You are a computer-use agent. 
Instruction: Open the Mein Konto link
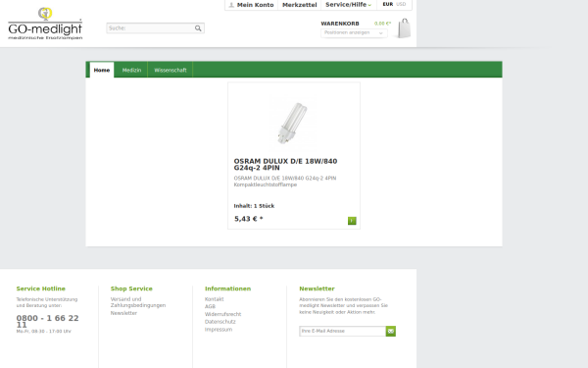tap(255, 5)
